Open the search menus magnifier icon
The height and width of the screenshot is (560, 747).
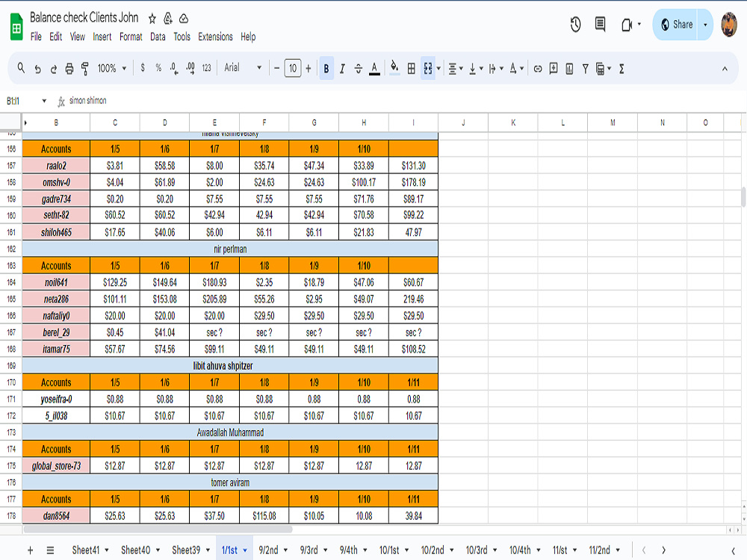[x=21, y=68]
